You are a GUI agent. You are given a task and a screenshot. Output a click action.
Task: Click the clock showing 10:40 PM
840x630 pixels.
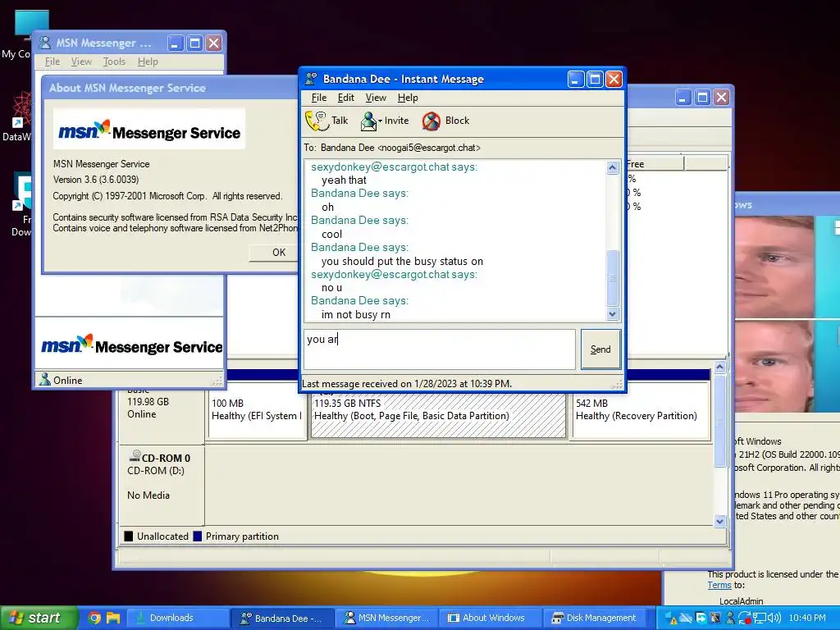click(x=807, y=618)
